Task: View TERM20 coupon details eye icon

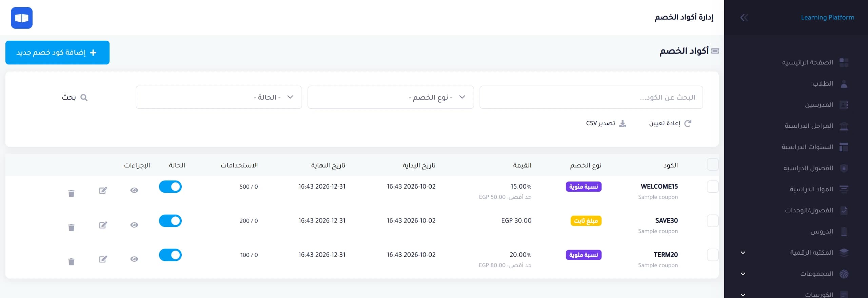Action: point(134,259)
